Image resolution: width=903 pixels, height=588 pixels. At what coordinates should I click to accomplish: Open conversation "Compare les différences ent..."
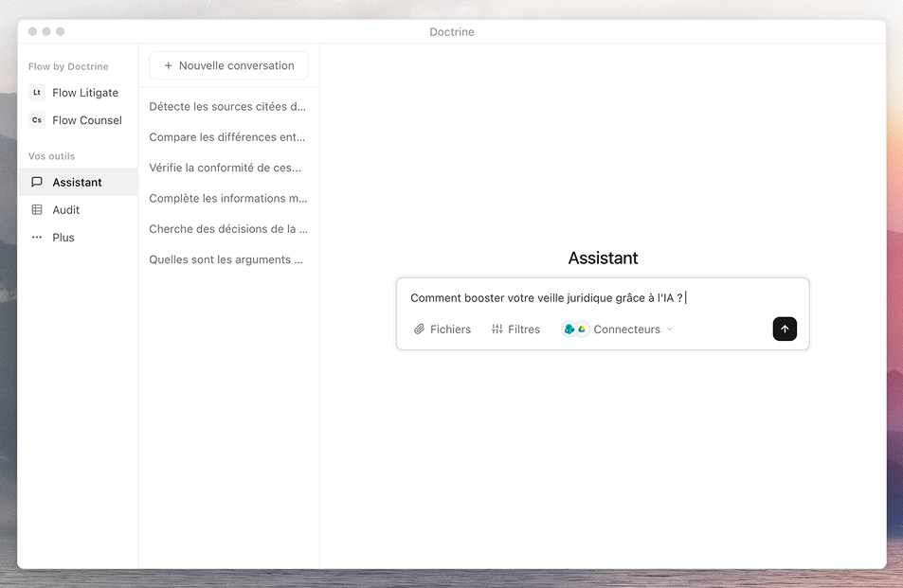click(226, 137)
